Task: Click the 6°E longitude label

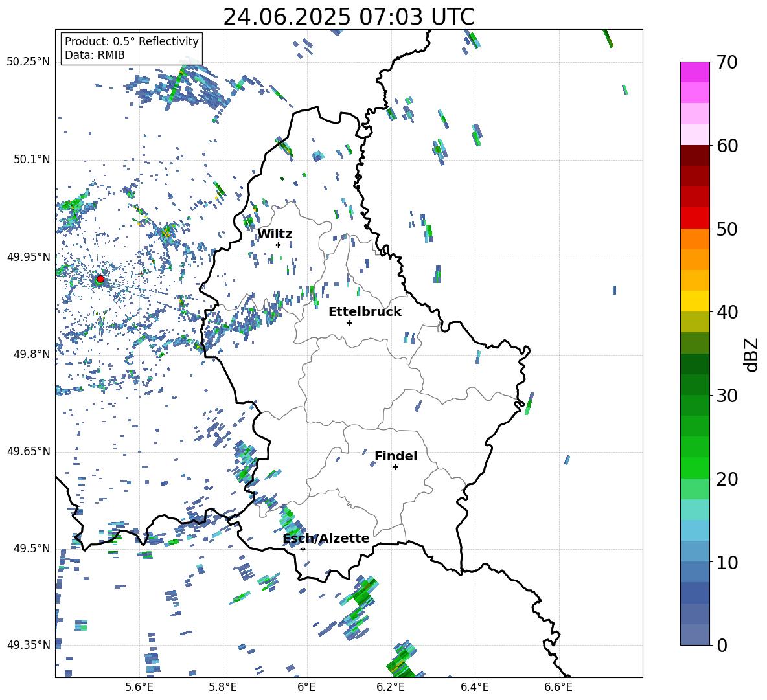Action: [x=306, y=687]
